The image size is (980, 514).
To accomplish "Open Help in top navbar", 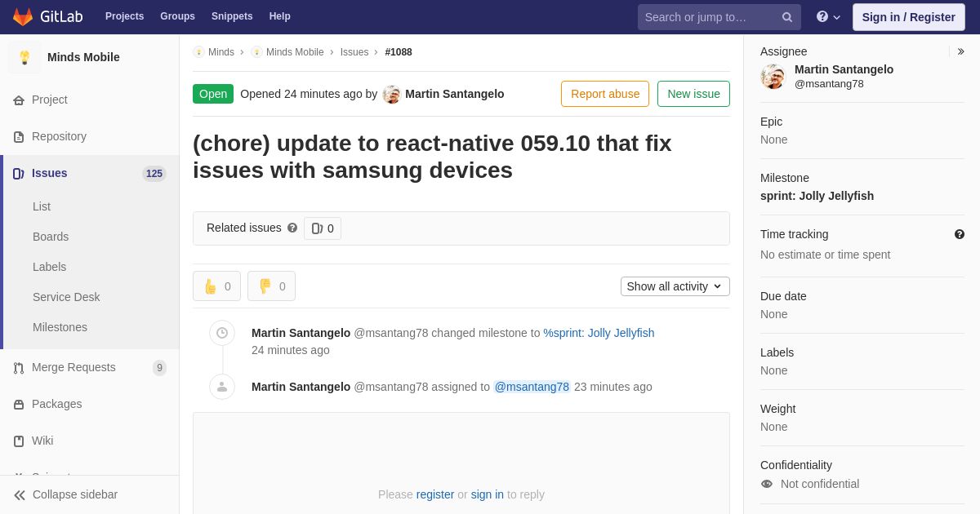I will [x=280, y=16].
